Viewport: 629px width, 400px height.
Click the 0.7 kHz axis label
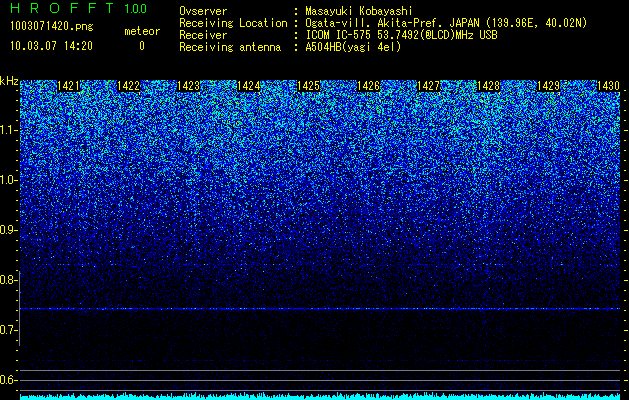click(x=9, y=330)
